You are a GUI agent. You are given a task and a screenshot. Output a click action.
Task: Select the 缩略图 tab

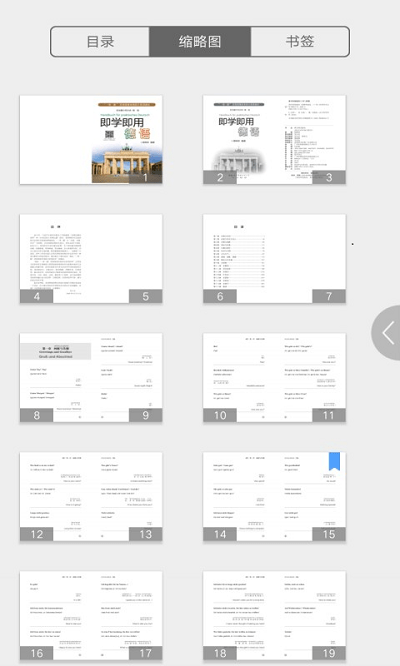(x=200, y=42)
